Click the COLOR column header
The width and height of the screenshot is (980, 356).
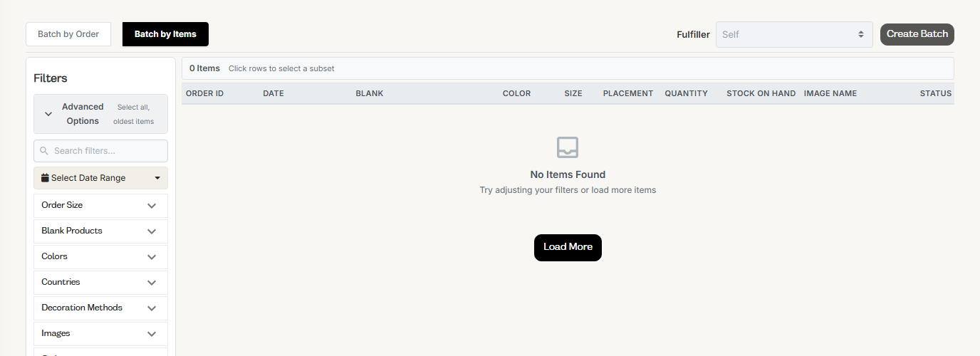[x=516, y=93]
